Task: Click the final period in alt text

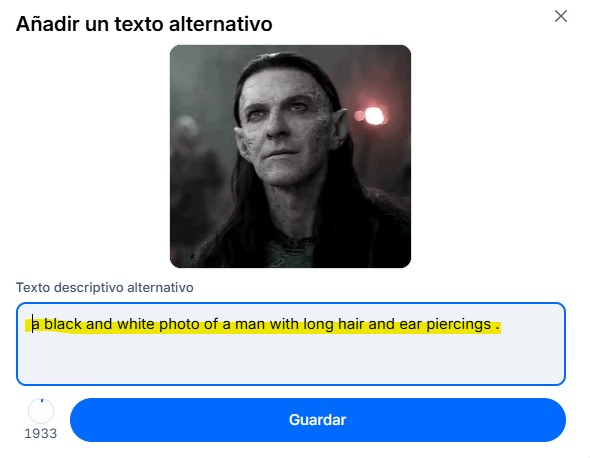Action: click(497, 329)
